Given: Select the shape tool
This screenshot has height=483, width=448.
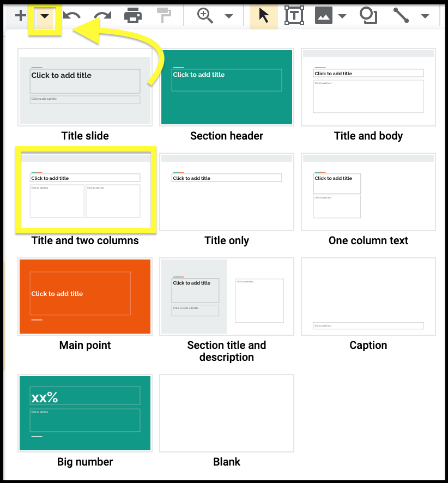Looking at the screenshot, I should [x=368, y=16].
